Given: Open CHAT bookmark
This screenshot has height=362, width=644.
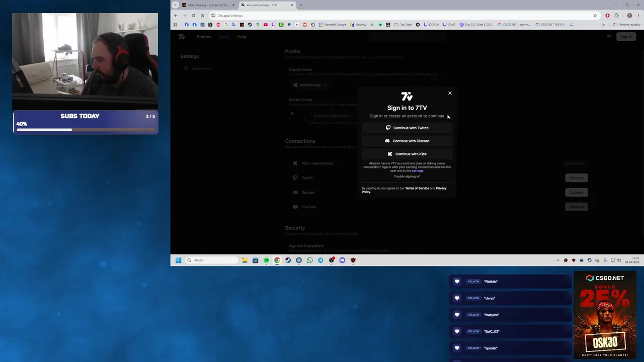Looking at the screenshot, I should tap(449, 25).
